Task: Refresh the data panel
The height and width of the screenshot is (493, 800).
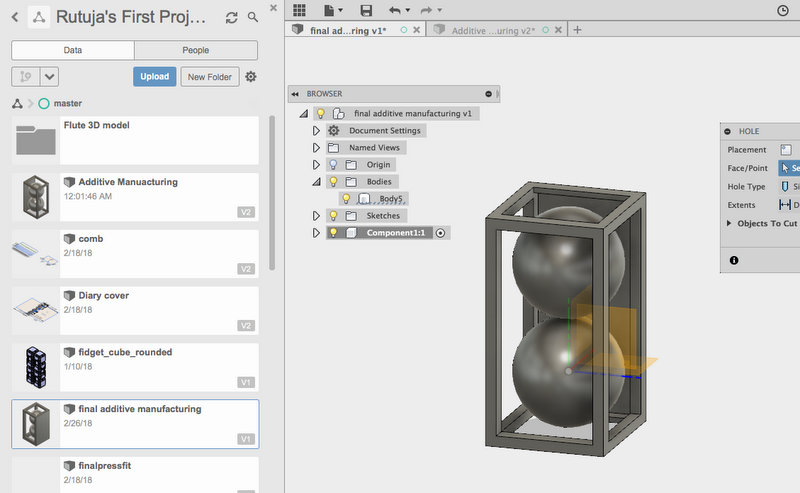Action: point(232,17)
